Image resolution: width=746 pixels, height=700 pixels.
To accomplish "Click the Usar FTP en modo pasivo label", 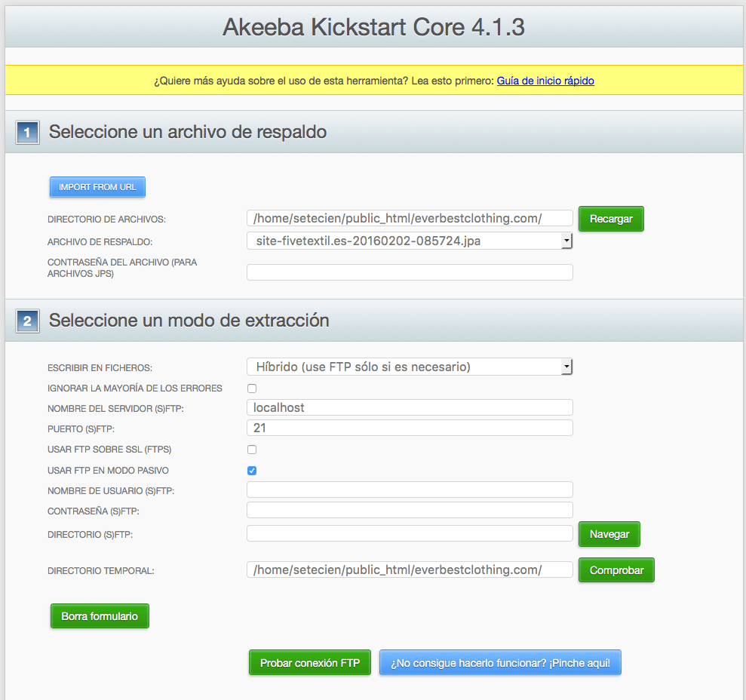I will [x=108, y=471].
